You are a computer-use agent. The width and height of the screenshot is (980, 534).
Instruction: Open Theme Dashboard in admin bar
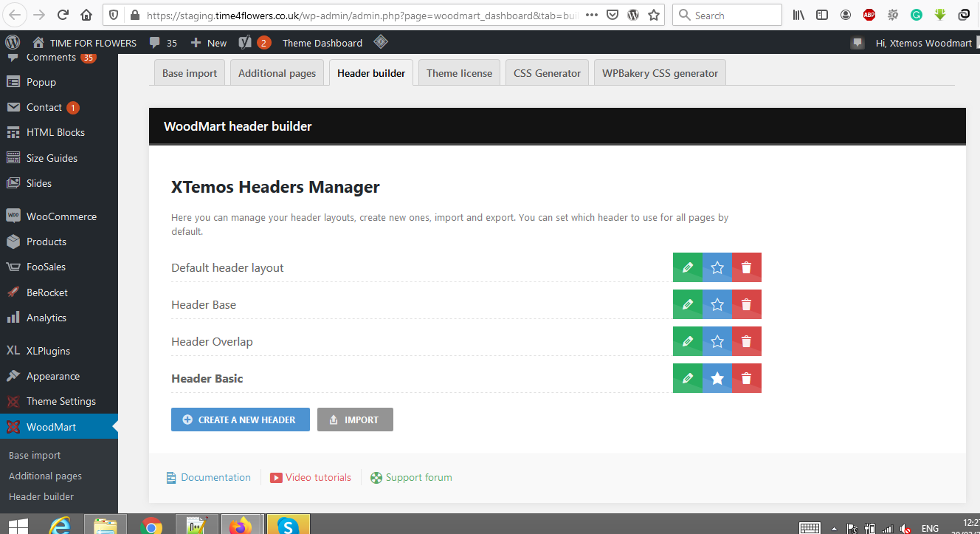322,43
